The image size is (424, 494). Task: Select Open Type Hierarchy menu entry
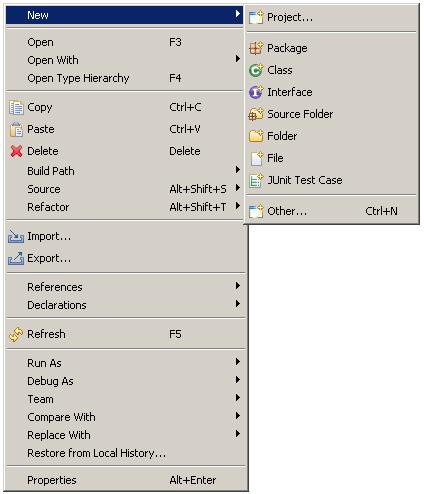(x=125, y=78)
